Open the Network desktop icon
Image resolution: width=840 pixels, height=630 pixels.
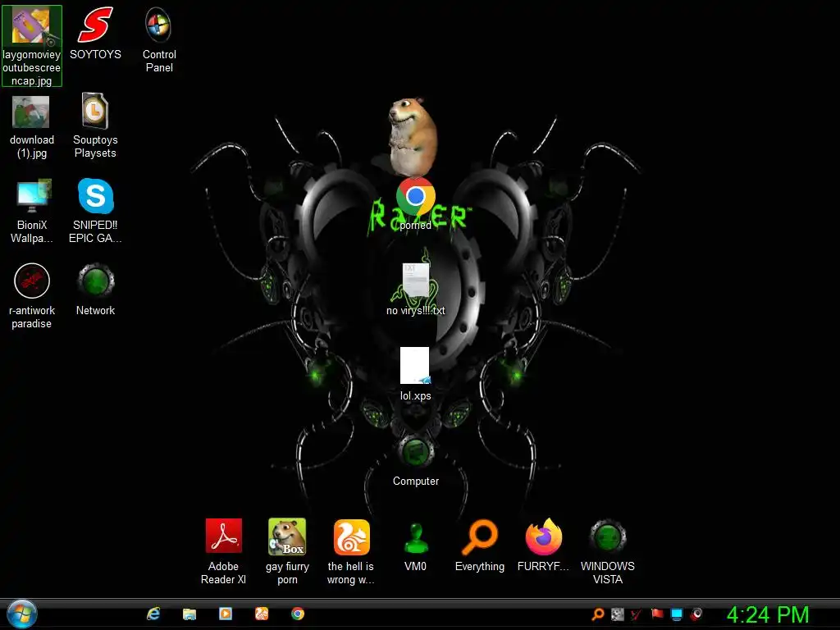tap(95, 290)
